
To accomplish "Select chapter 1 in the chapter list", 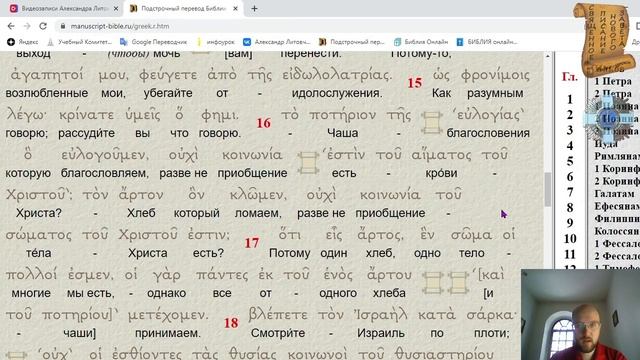I will coord(570,99).
